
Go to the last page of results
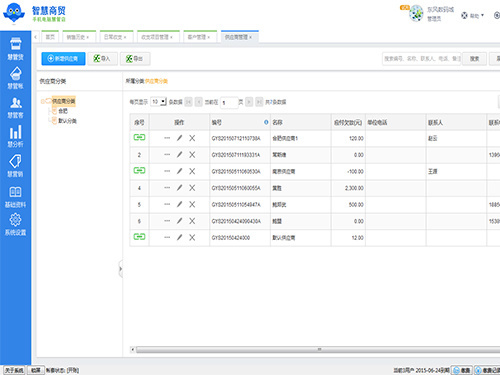[259, 102]
